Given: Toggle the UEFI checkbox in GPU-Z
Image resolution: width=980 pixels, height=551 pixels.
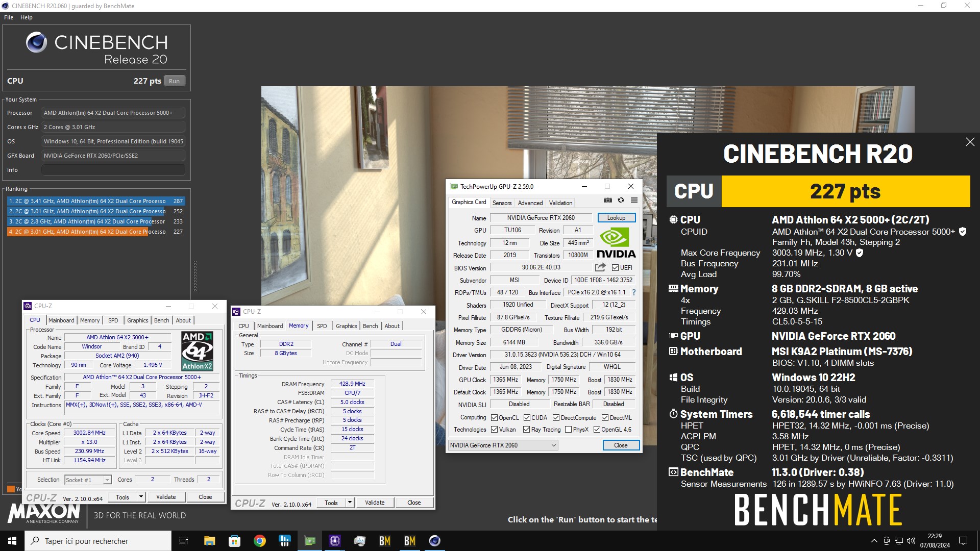Looking at the screenshot, I should [x=615, y=268].
